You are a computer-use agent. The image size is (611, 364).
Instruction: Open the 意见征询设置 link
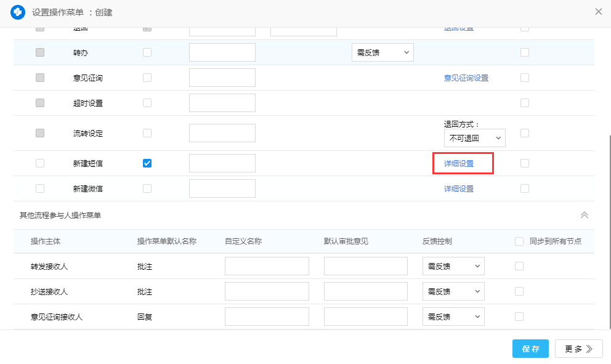[x=466, y=78]
